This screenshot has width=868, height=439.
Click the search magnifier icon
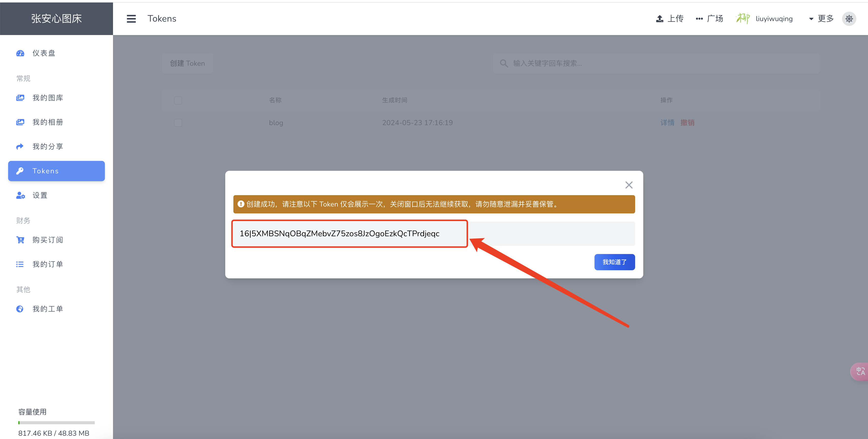pyautogui.click(x=504, y=63)
